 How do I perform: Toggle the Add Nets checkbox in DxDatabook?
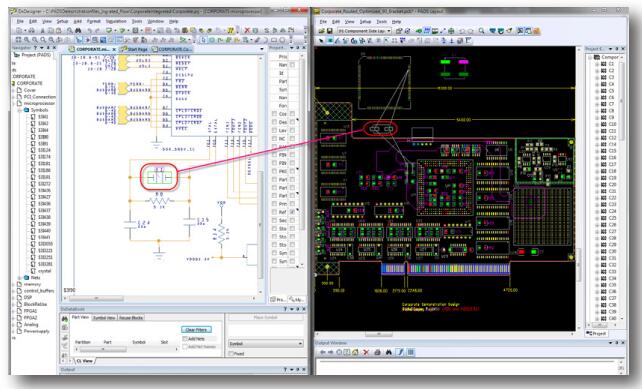185,339
